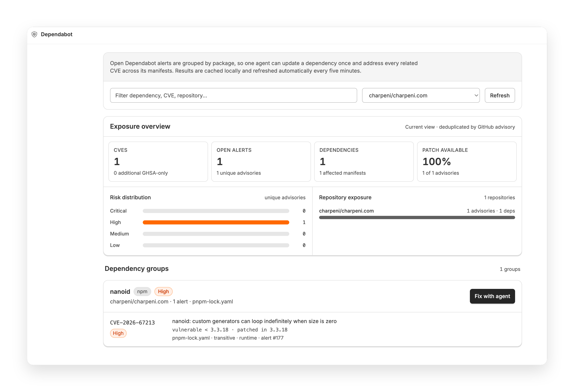Screen dimensions: 574x392
Task: Click the npm ecosystem badge
Action: pos(142,292)
